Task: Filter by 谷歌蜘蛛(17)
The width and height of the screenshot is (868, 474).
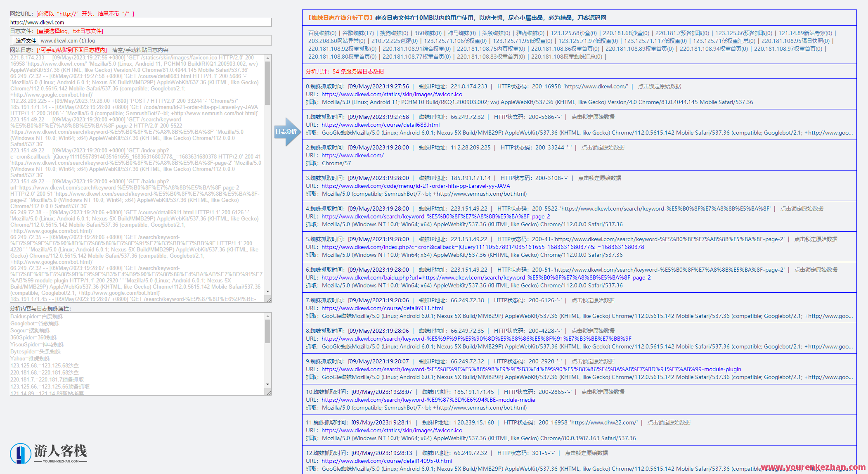Action: tap(358, 33)
